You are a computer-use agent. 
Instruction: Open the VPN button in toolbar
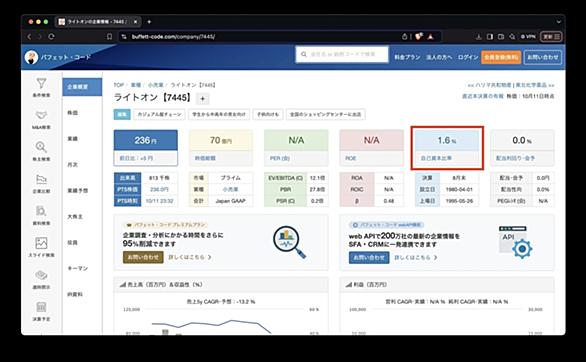(x=528, y=37)
